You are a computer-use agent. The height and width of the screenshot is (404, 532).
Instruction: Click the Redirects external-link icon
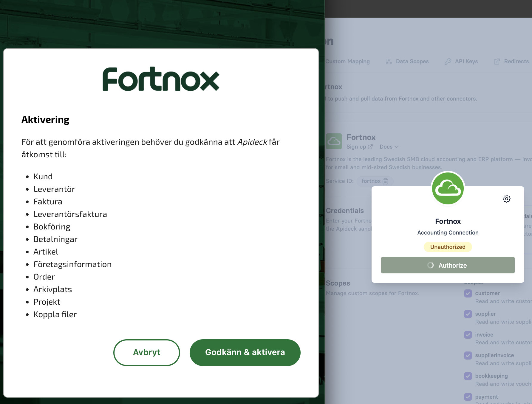(x=497, y=61)
